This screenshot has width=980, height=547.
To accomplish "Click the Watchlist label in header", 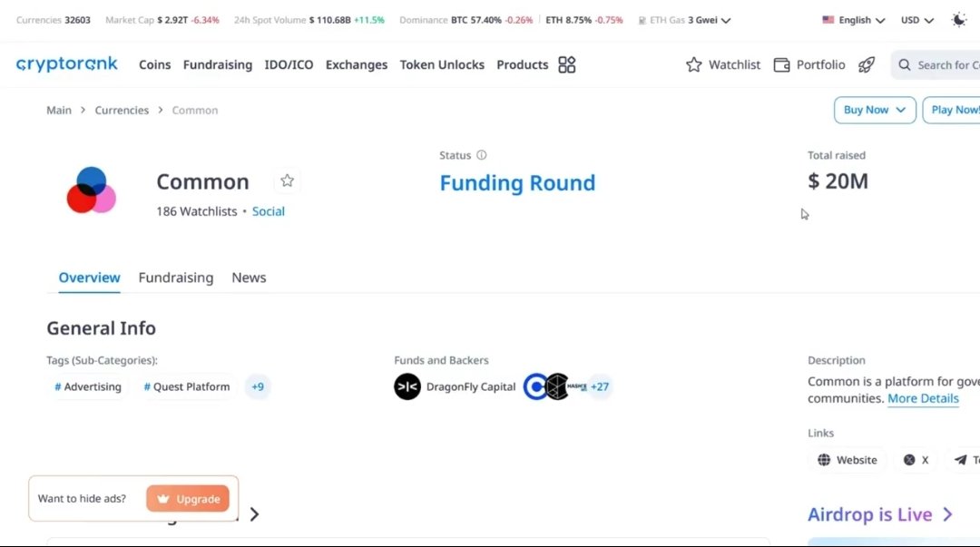I will point(734,64).
